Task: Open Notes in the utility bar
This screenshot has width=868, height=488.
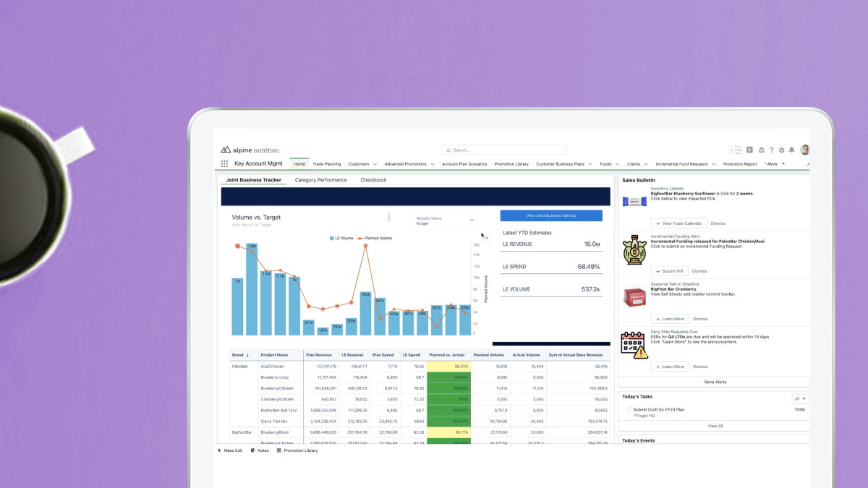Action: coord(260,450)
